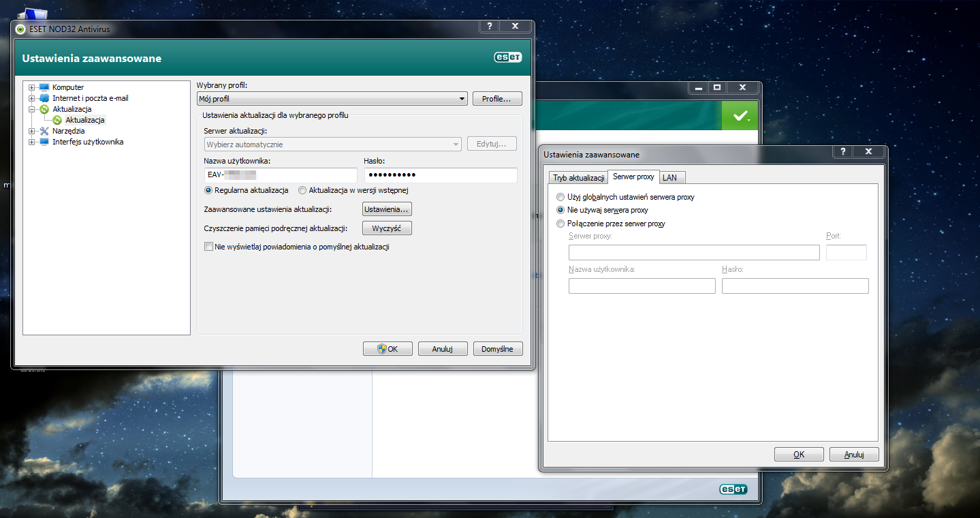The width and height of the screenshot is (980, 518).
Task: Click the ESET logo in settings header
Action: click(x=507, y=58)
